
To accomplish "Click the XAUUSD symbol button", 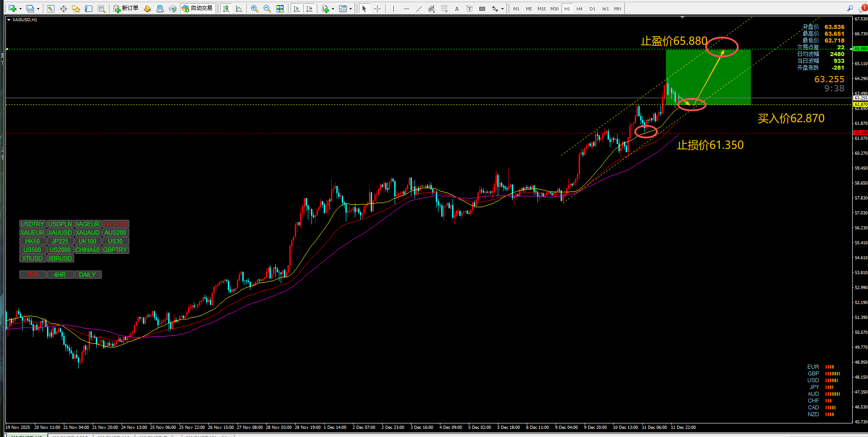I will click(x=60, y=233).
